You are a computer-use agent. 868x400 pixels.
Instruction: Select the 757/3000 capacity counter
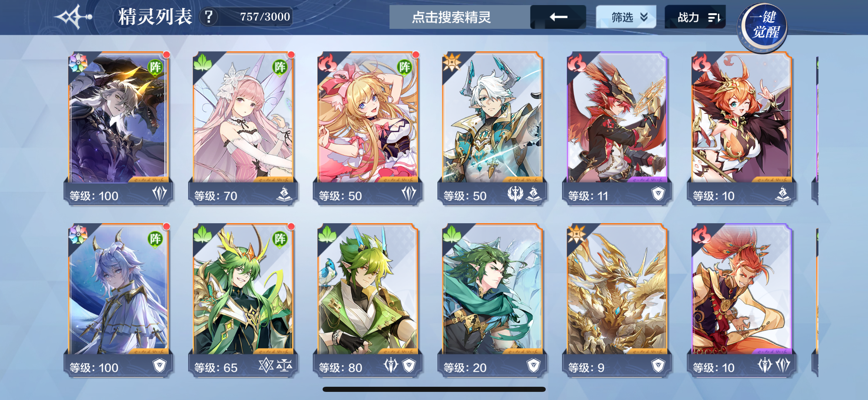point(265,17)
